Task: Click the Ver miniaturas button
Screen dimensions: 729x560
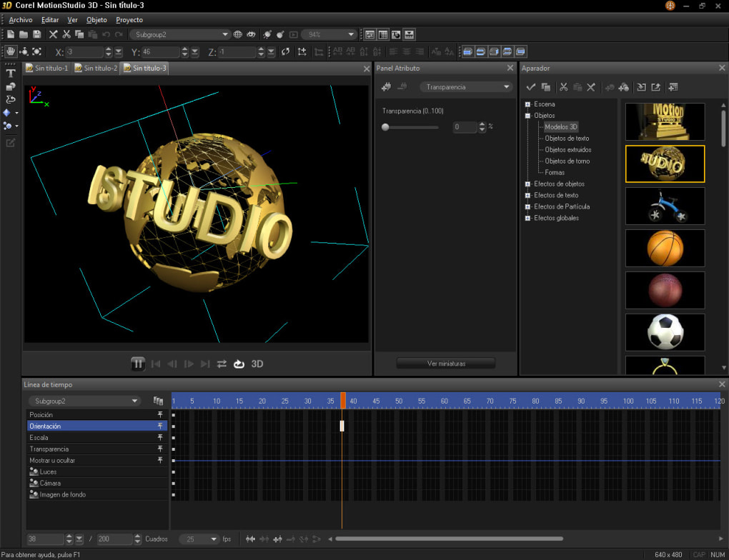Action: (x=445, y=362)
